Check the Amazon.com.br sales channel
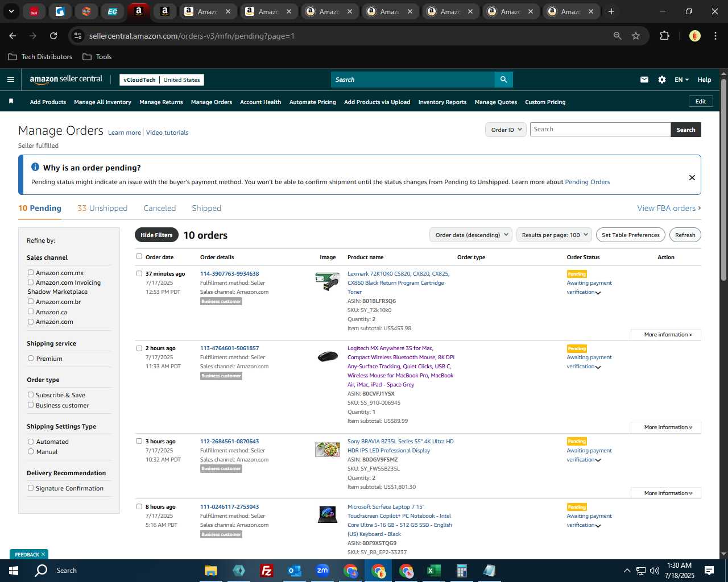Image resolution: width=728 pixels, height=582 pixels. pyautogui.click(x=31, y=302)
